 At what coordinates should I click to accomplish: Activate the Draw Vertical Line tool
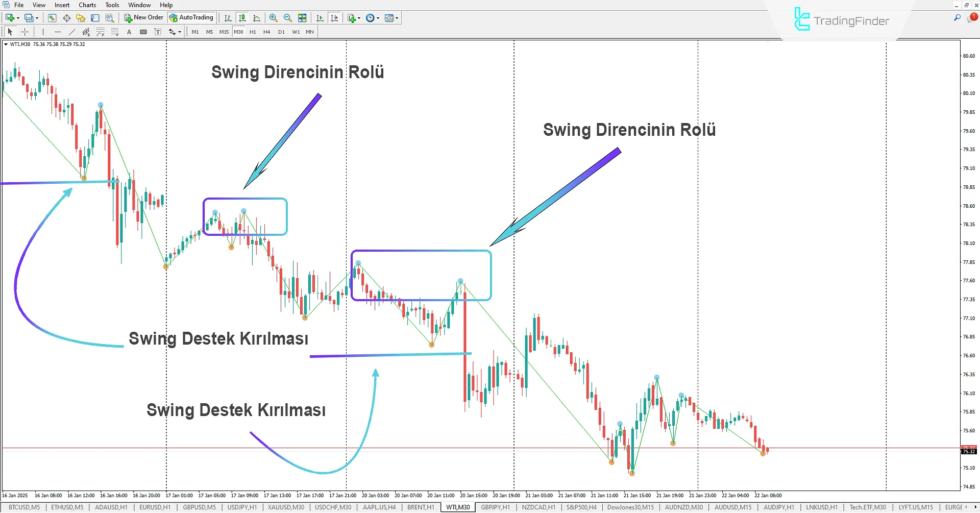click(x=43, y=32)
